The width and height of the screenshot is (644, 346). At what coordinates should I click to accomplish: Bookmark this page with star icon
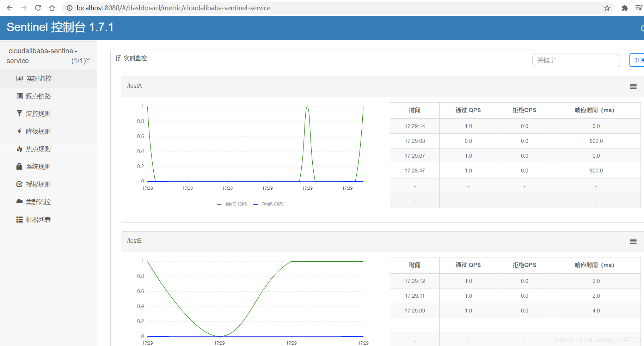[x=607, y=8]
